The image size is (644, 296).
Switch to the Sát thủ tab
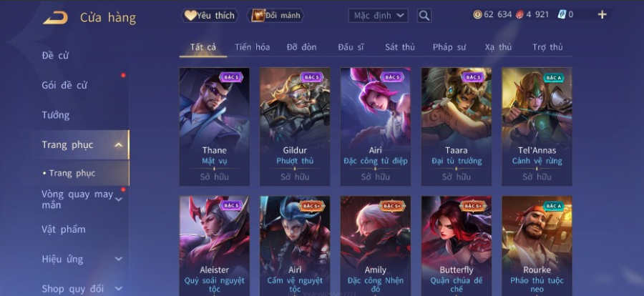(x=399, y=47)
